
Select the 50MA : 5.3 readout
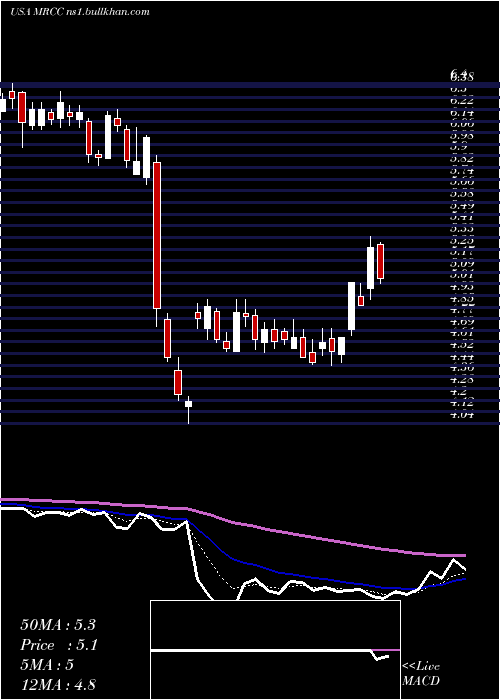click(58, 625)
